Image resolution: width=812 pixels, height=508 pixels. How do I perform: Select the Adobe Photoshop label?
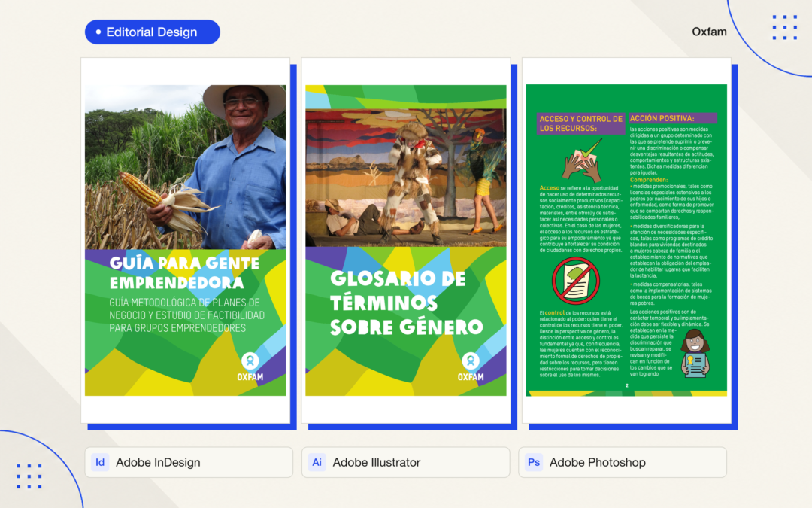point(598,462)
